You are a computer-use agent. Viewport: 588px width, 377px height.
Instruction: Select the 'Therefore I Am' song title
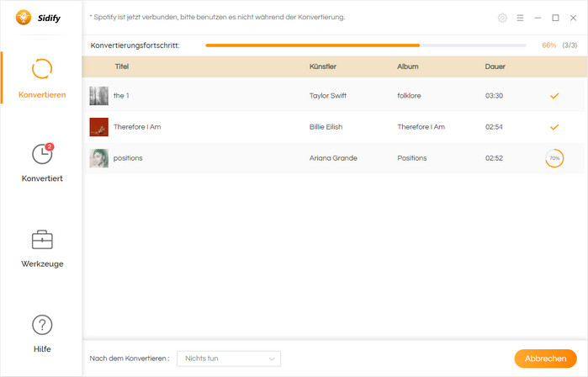coord(137,127)
